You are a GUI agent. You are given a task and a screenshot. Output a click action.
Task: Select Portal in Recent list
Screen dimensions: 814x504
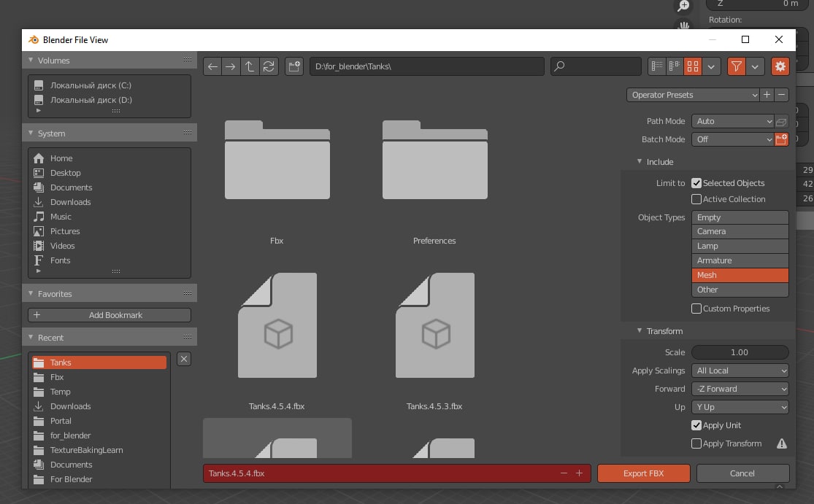point(99,421)
